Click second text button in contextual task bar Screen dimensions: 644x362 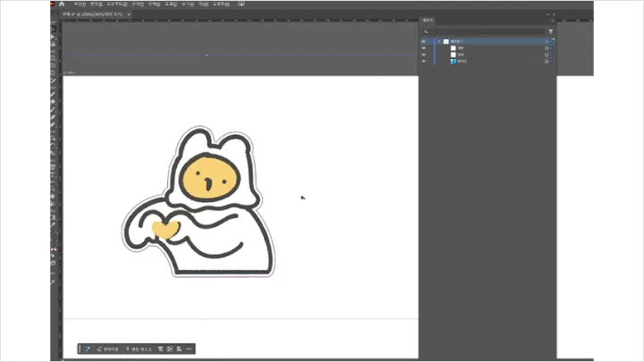(139, 349)
